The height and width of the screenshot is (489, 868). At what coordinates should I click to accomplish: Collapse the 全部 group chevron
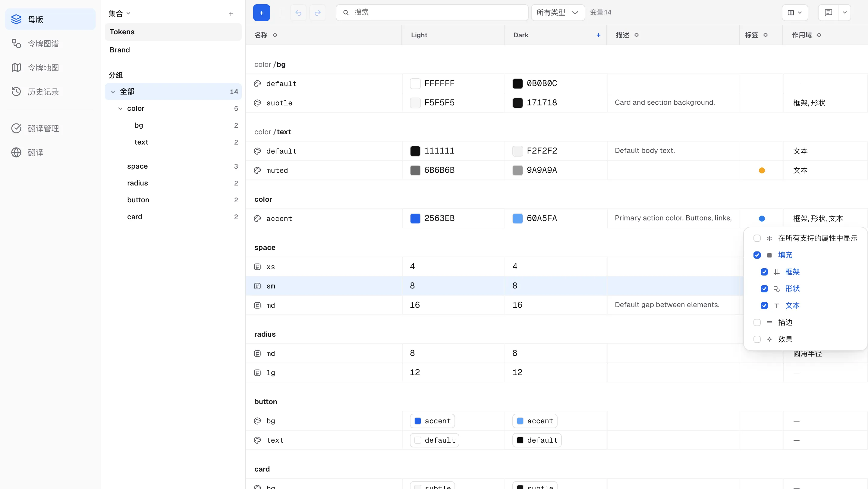(x=113, y=92)
